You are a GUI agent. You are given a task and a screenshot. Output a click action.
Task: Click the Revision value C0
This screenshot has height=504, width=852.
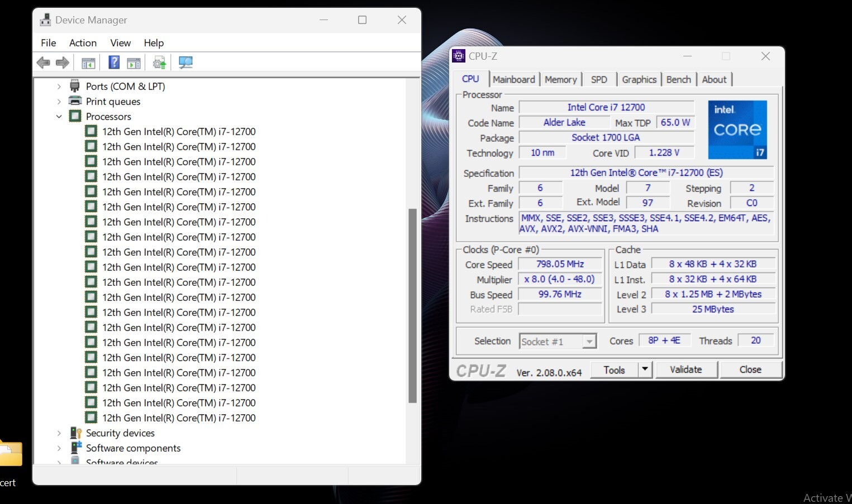[x=751, y=203]
